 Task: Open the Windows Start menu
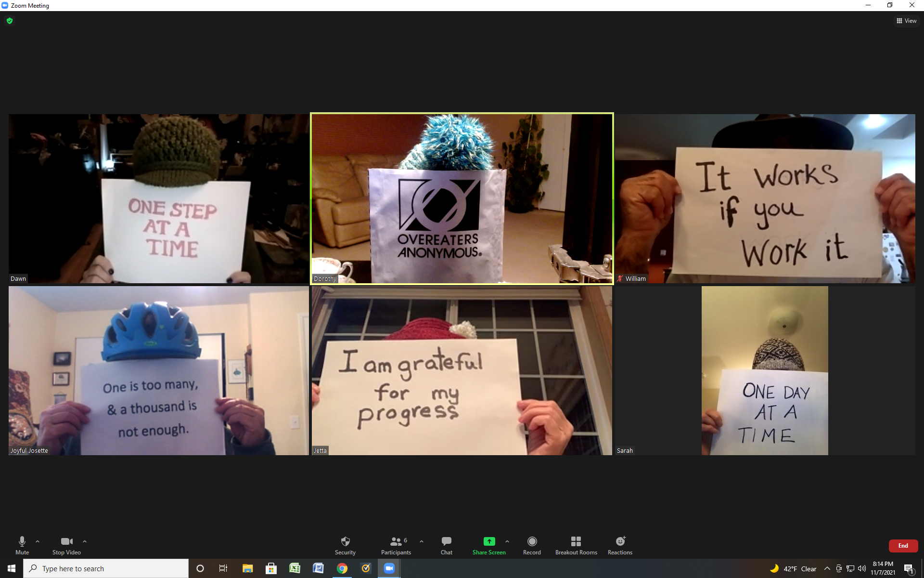(12, 568)
